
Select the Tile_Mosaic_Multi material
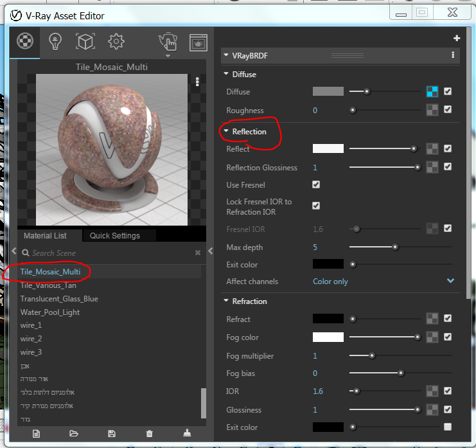click(x=50, y=272)
